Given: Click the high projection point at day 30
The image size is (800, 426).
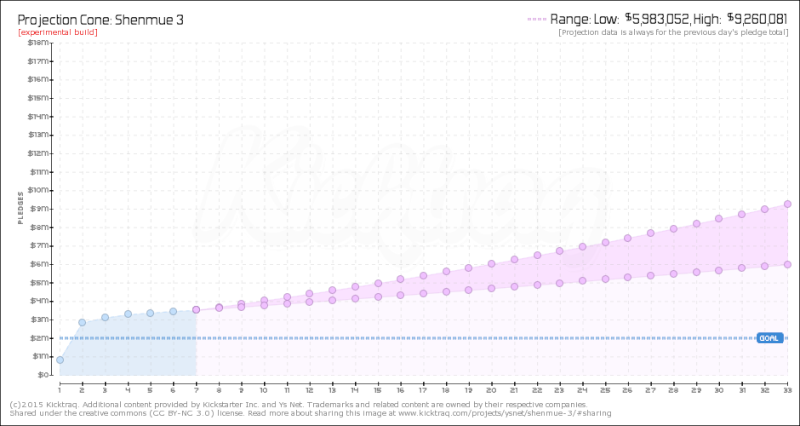Looking at the screenshot, I should click(719, 218).
